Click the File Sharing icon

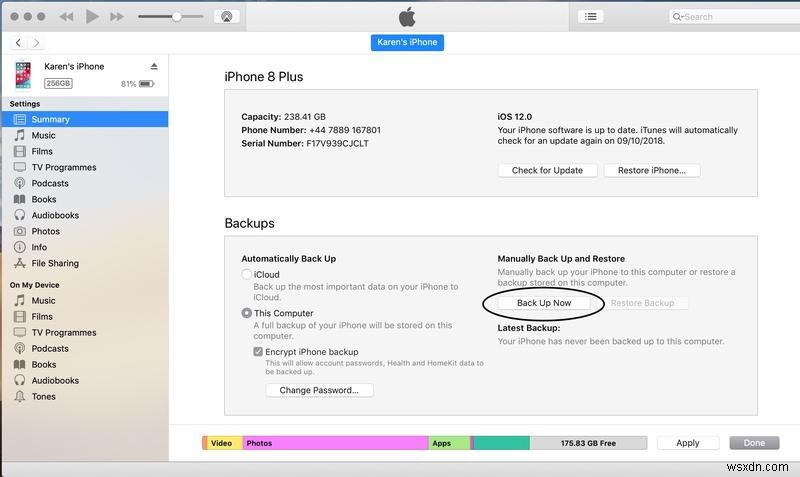(19, 263)
